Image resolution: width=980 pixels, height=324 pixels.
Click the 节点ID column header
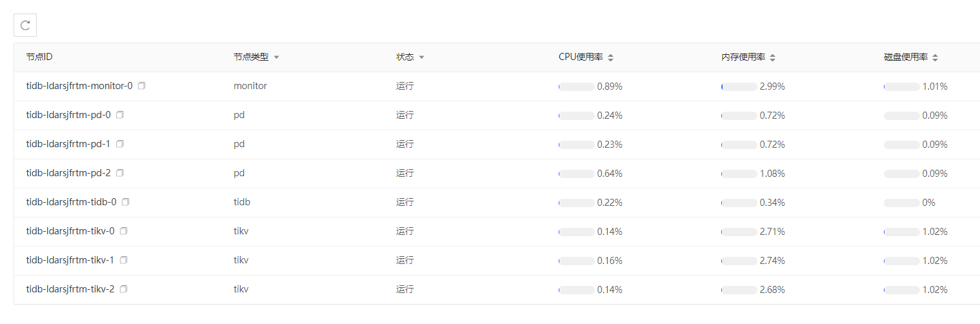[x=39, y=57]
